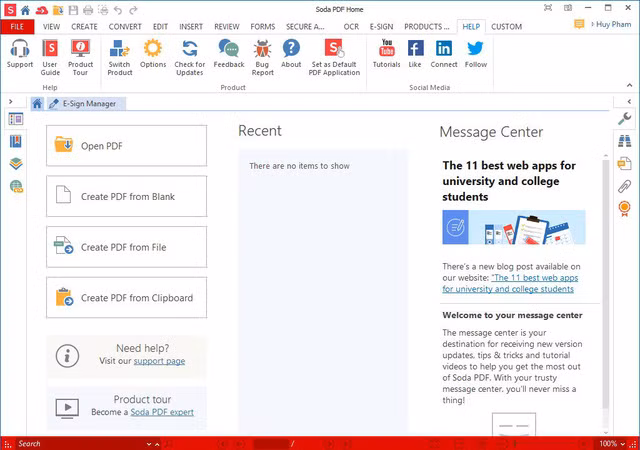Viewport: 640px width, 450px height.
Task: Click Create PDF from Blank
Action: click(x=127, y=196)
